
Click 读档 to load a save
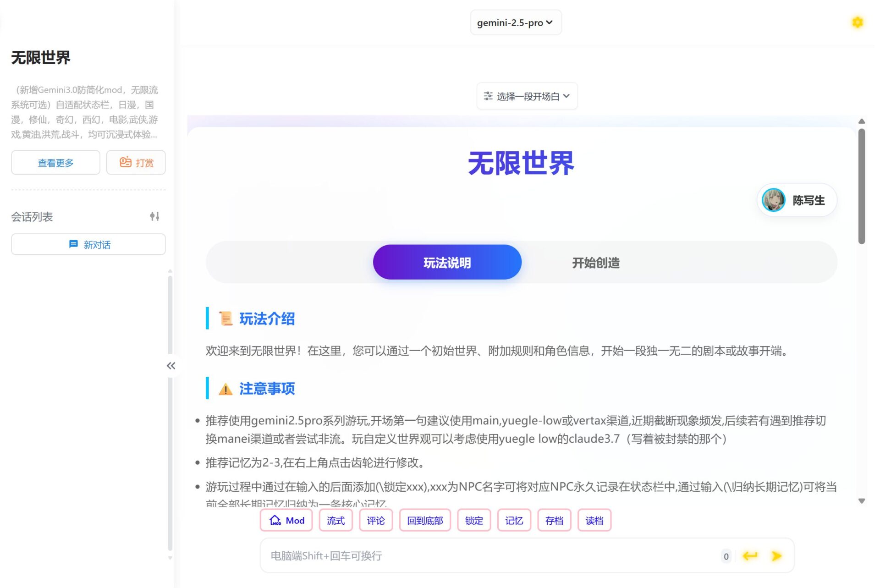(x=594, y=520)
